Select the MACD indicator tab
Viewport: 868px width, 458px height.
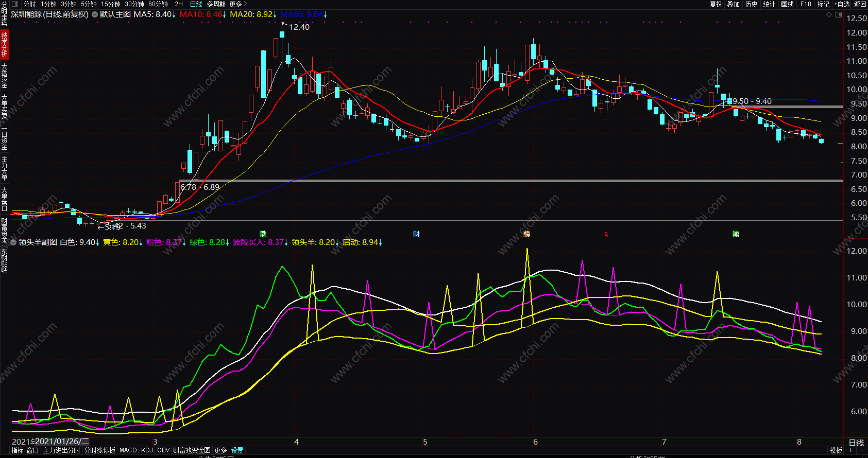click(x=128, y=450)
